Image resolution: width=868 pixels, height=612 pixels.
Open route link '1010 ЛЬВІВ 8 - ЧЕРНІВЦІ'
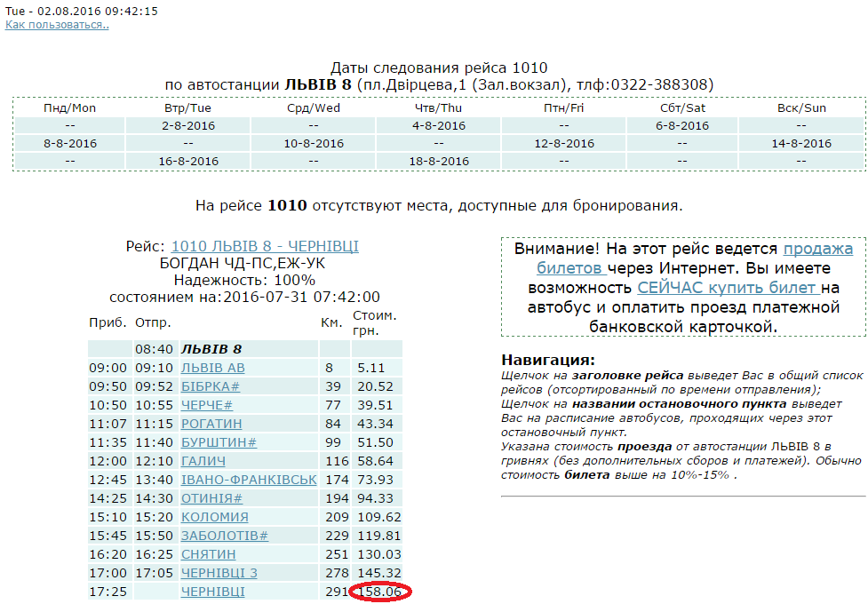coord(265,246)
